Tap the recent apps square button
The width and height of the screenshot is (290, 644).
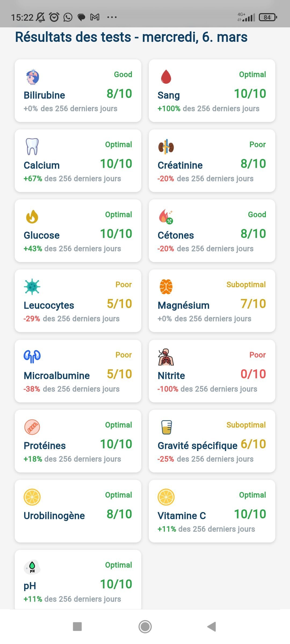click(77, 627)
